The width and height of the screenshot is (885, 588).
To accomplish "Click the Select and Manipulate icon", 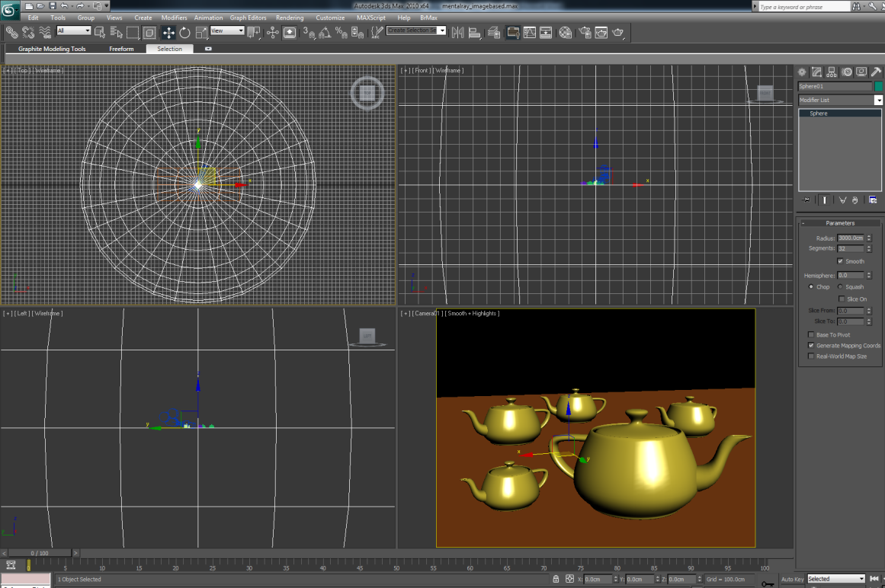I will [x=273, y=33].
